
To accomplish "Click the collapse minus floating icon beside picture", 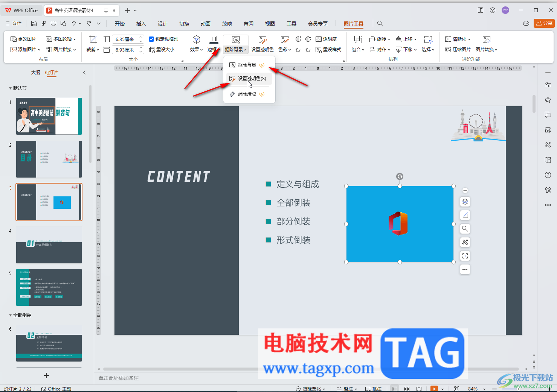I will 465,190.
